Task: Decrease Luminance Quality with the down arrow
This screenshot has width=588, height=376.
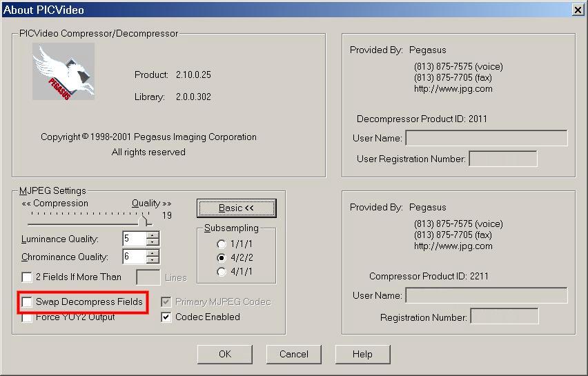Action: (153, 242)
